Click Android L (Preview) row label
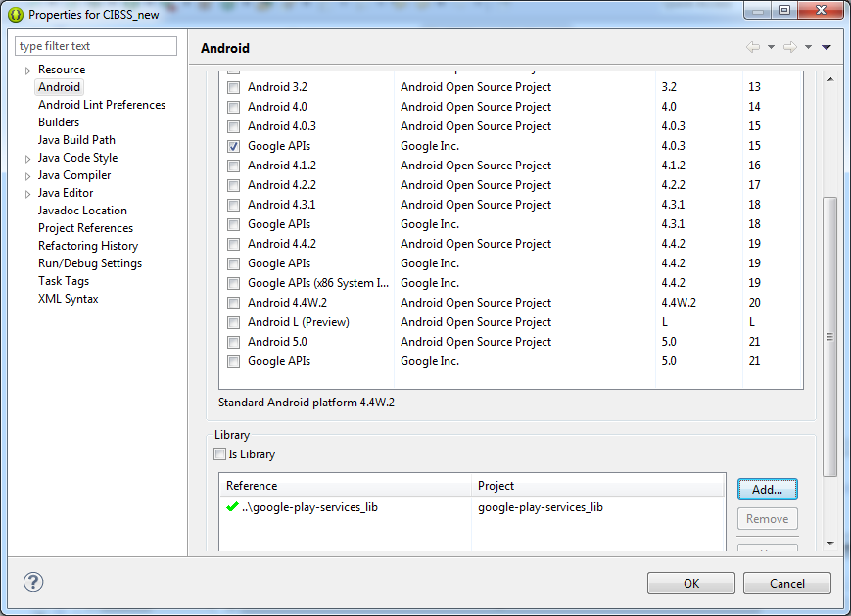This screenshot has height=616, width=851. [x=299, y=322]
